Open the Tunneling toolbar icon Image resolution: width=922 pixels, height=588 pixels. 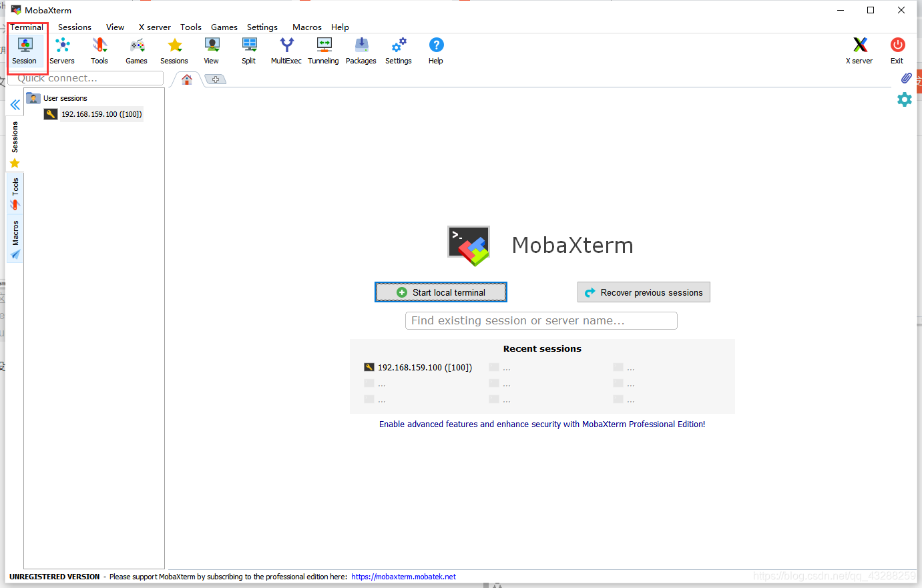(x=324, y=51)
